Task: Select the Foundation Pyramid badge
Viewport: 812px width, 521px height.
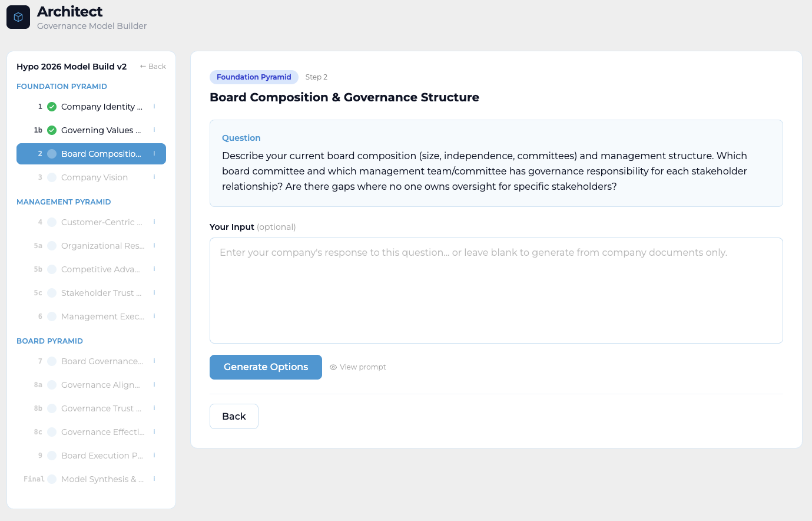Action: (x=254, y=77)
